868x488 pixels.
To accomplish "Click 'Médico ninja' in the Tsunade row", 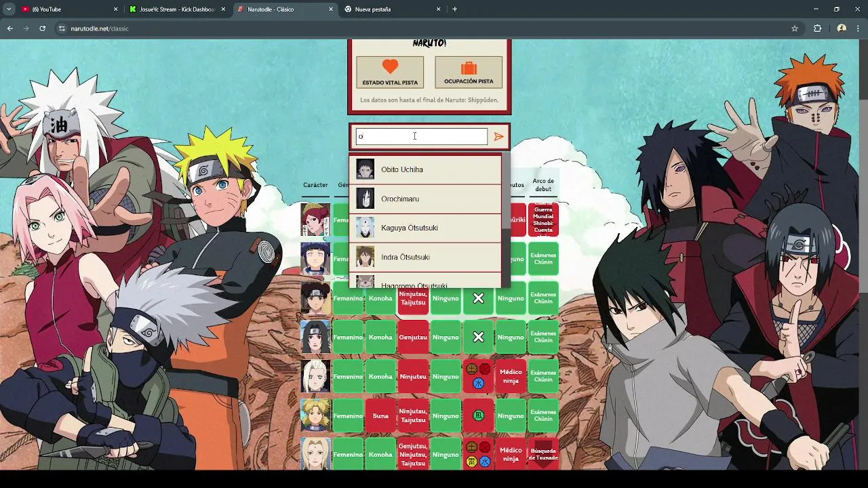I will point(511,455).
